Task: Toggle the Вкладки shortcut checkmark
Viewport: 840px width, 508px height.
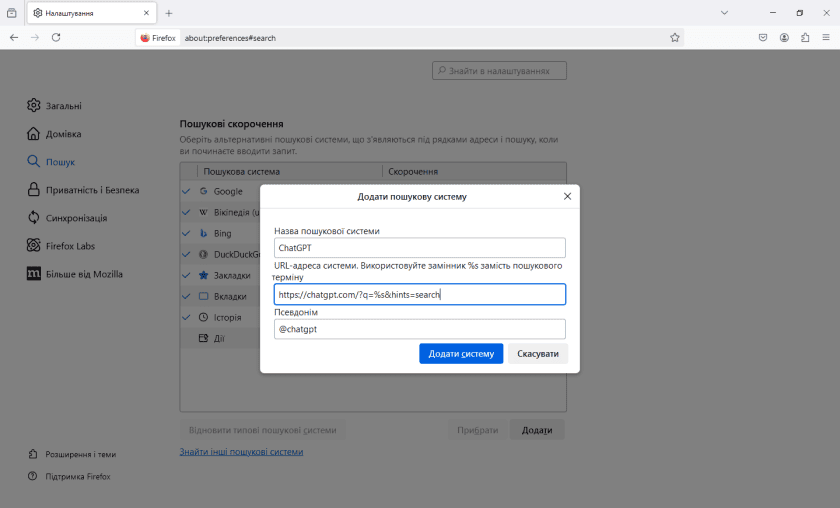Action: point(186,296)
